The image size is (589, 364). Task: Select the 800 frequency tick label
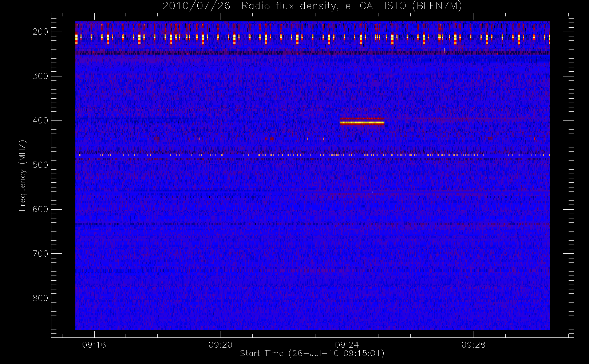(40, 298)
